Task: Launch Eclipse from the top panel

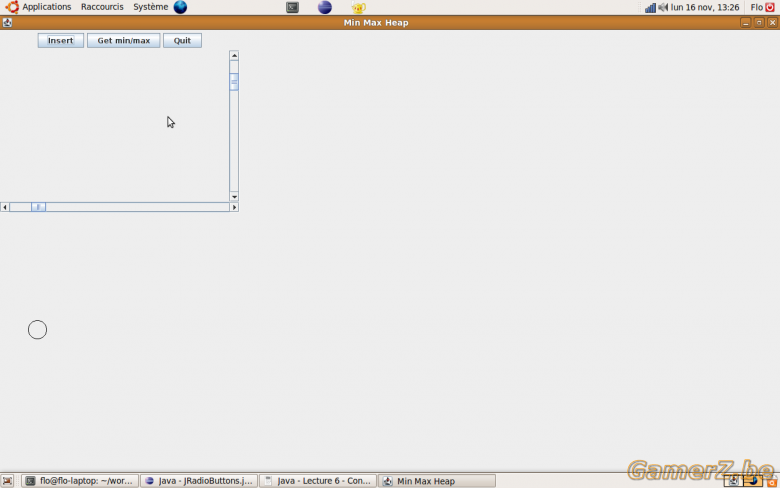Action: pyautogui.click(x=325, y=7)
